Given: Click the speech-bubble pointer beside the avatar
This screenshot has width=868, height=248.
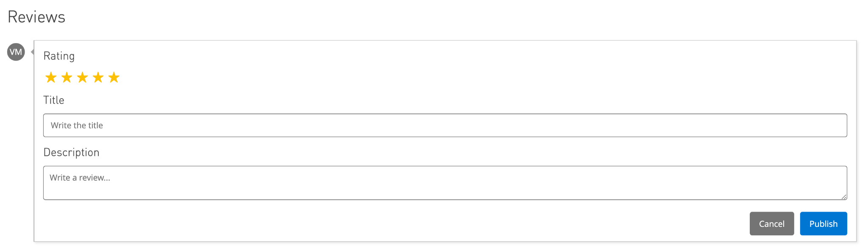Looking at the screenshot, I should pyautogui.click(x=32, y=52).
